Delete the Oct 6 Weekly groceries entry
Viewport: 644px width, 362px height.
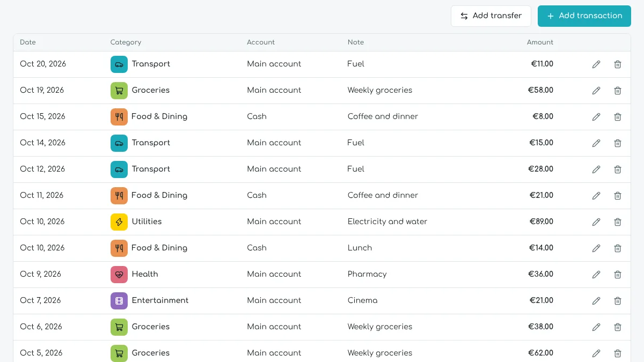[x=618, y=327]
